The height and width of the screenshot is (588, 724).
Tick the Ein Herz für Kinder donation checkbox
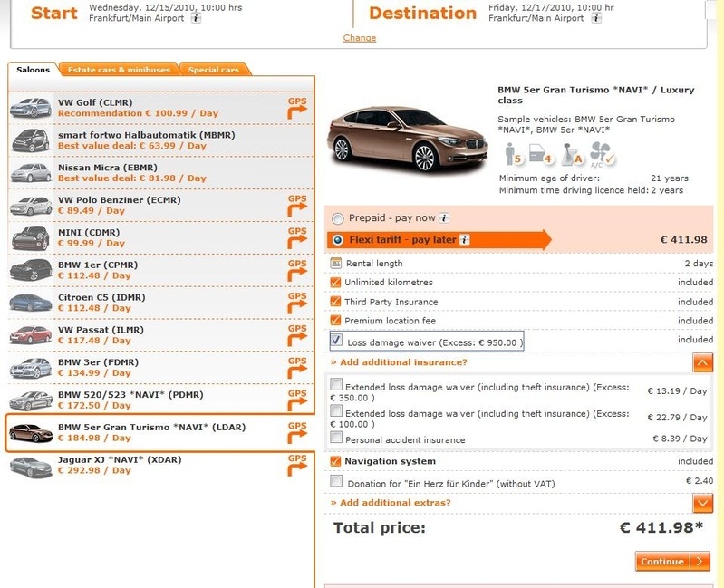tap(337, 482)
